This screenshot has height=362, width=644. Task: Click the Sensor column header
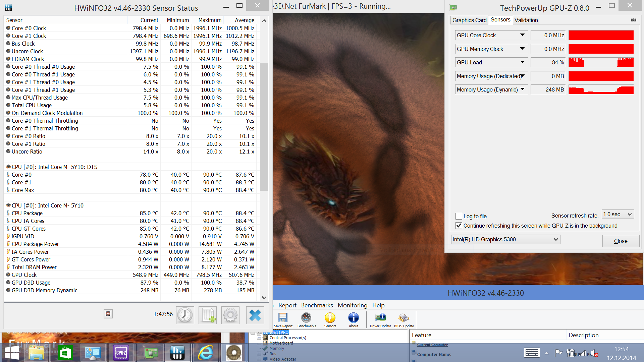coord(66,20)
